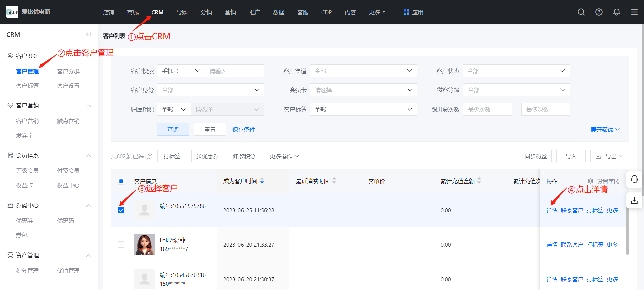Open the 客户身份 dropdown

[x=211, y=90]
